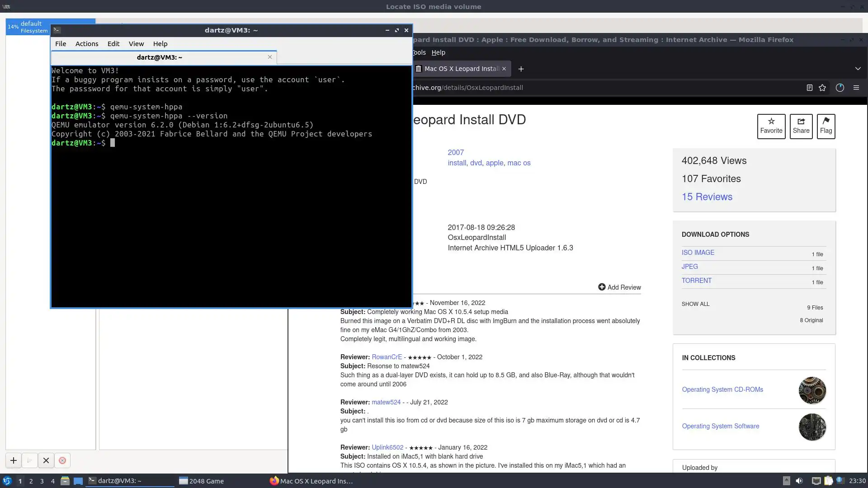Click the Share item button
The image size is (868, 488).
801,126
